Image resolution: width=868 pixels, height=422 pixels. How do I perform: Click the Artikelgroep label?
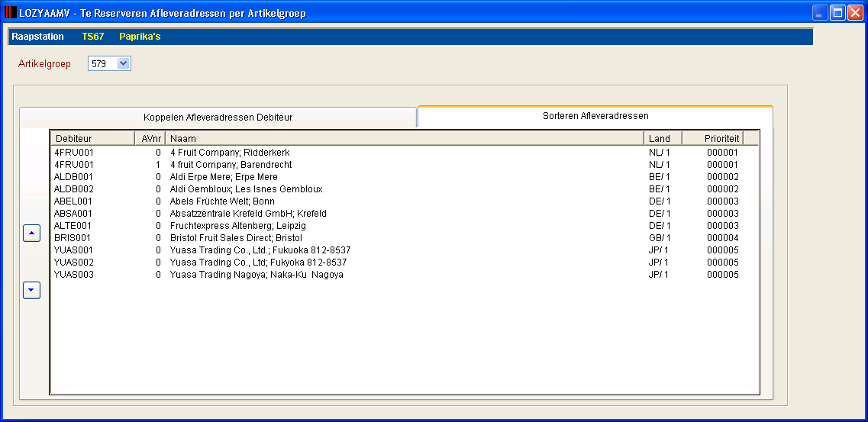pyautogui.click(x=45, y=63)
